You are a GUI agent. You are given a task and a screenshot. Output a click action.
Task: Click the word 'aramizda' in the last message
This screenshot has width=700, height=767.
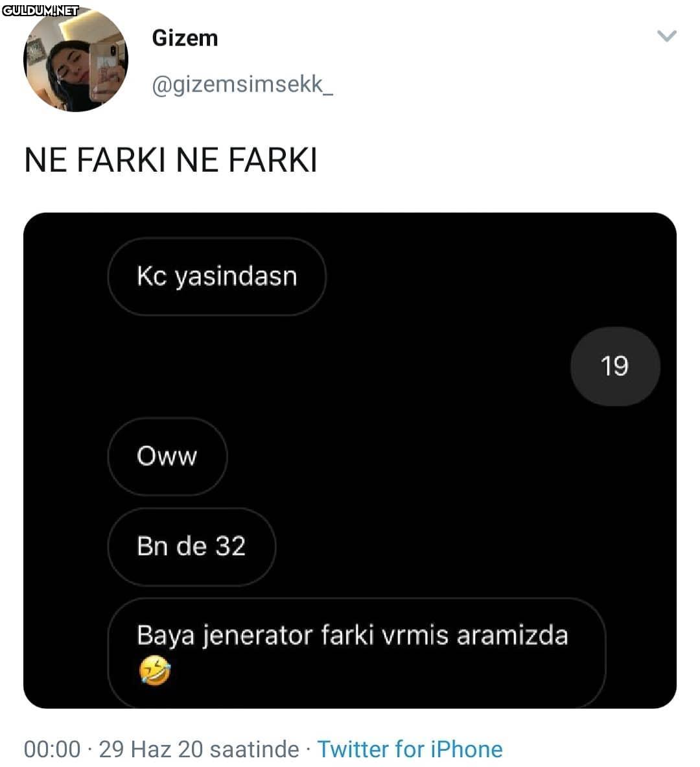[x=512, y=635]
